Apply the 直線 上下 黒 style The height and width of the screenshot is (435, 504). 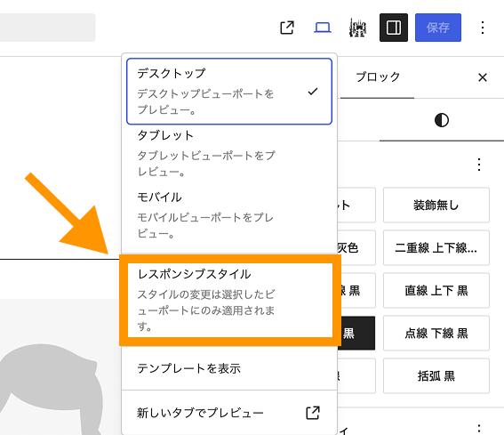tap(436, 291)
